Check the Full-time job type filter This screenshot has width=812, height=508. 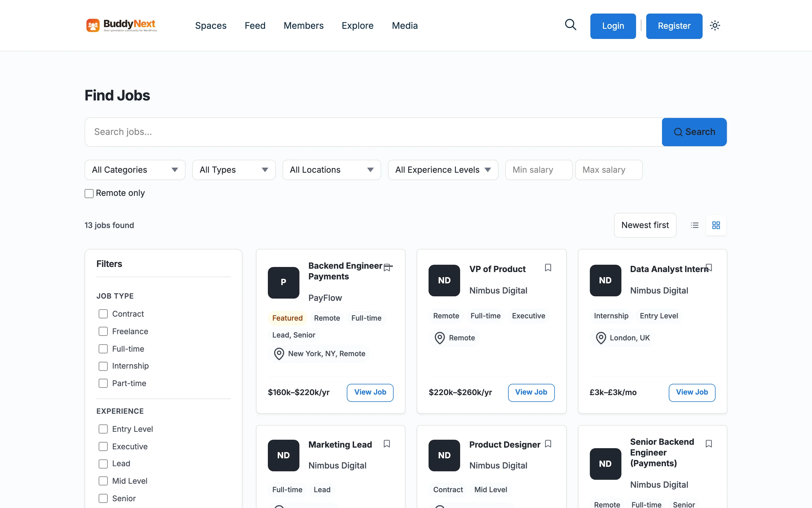(103, 349)
